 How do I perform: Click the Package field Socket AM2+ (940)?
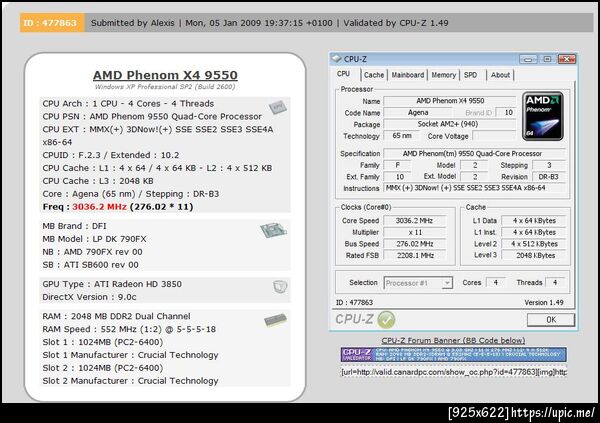pos(450,124)
